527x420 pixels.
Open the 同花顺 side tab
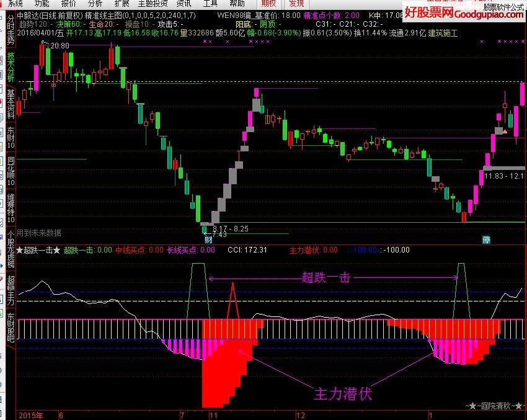point(11,171)
